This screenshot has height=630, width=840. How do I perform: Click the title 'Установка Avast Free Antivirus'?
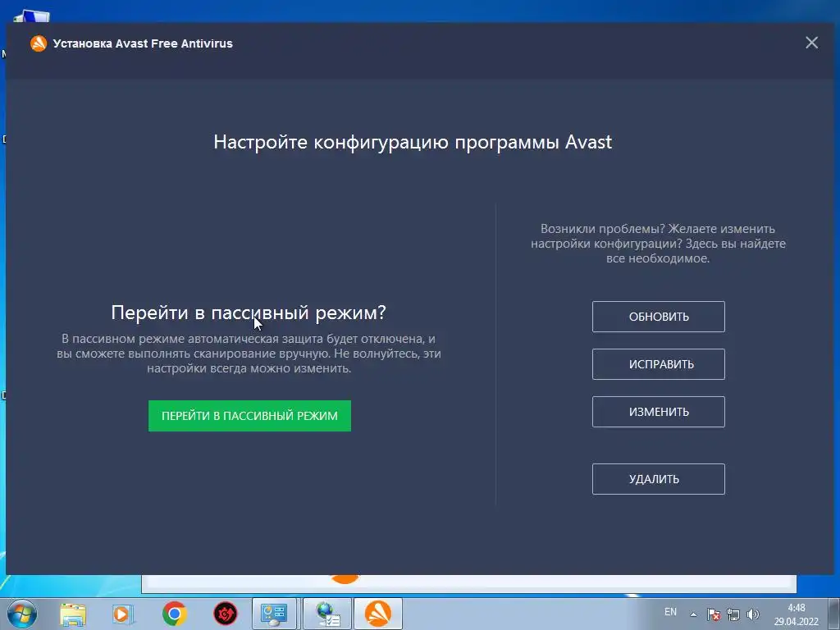pos(143,43)
